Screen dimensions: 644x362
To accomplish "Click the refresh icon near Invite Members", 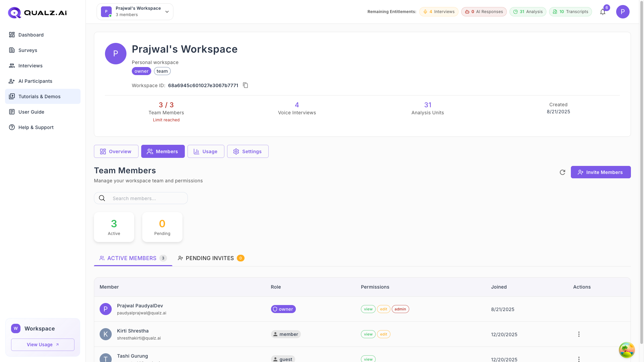I will click(563, 172).
